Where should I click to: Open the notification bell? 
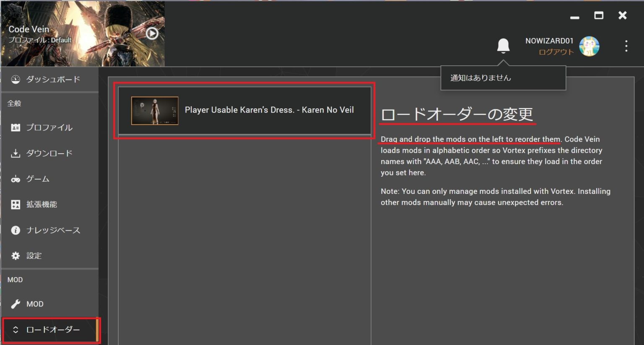pos(503,46)
